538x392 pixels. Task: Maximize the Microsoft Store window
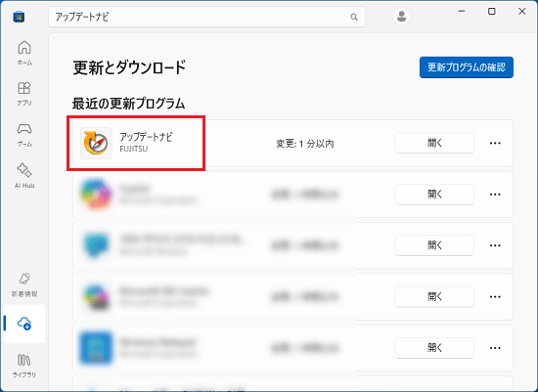click(492, 12)
